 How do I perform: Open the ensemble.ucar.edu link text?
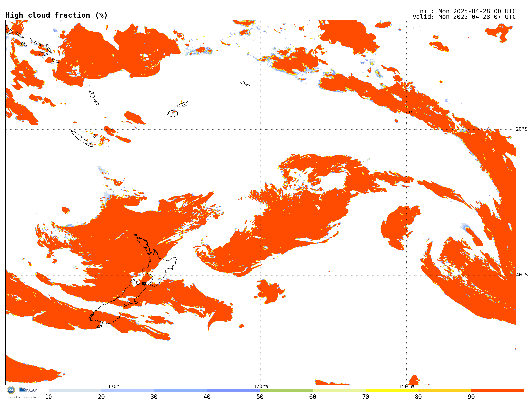point(22,397)
